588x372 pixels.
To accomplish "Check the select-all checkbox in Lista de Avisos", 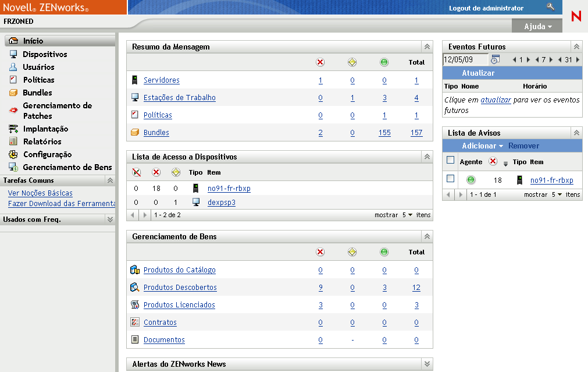I will (450, 160).
